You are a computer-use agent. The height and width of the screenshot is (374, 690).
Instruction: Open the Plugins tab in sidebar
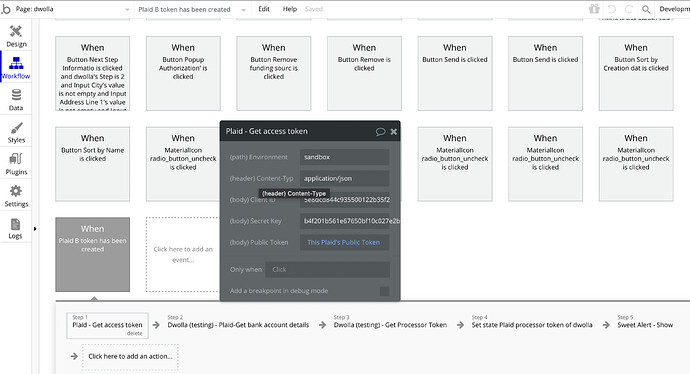16,164
